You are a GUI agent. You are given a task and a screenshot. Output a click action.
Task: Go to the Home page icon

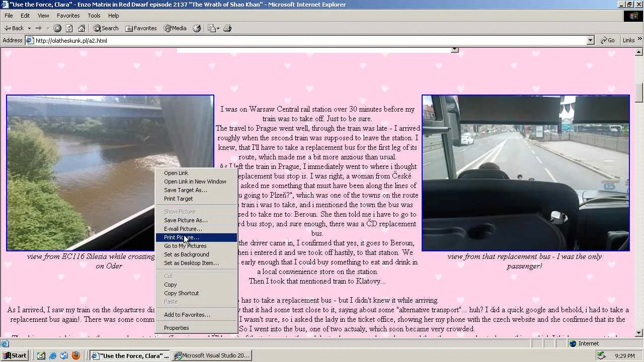[x=82, y=28]
